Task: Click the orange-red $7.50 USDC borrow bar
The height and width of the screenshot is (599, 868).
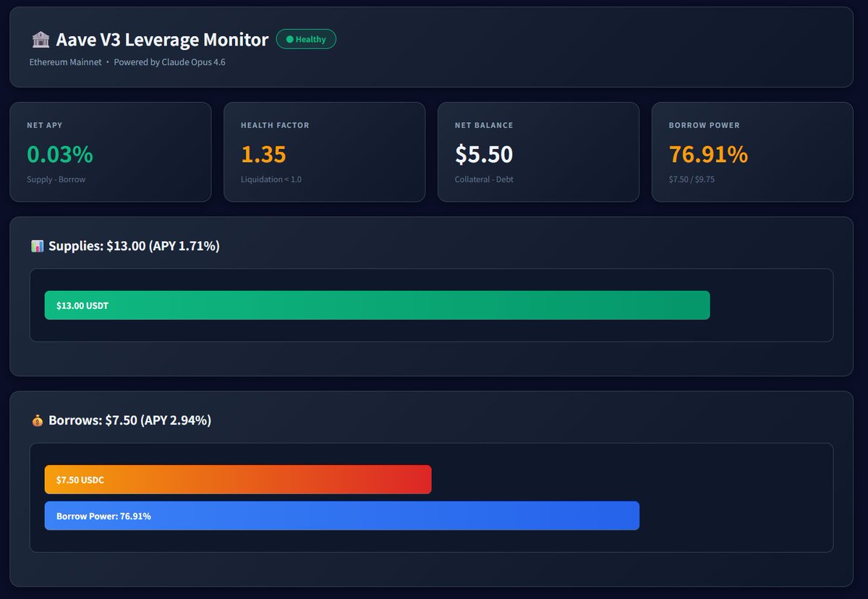Action: click(238, 480)
